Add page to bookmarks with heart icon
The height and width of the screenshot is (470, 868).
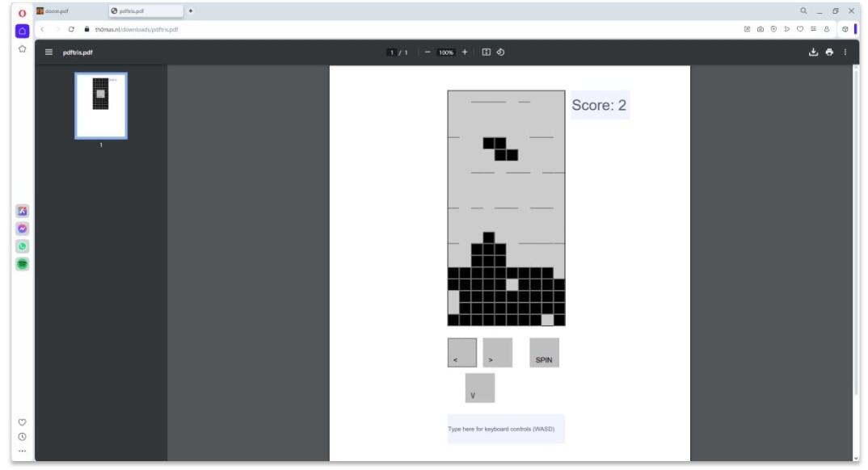point(800,29)
